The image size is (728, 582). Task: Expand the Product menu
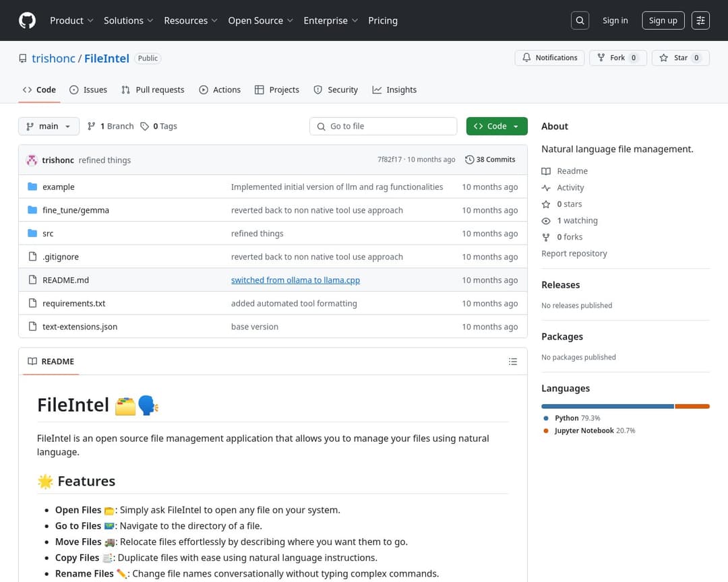click(71, 20)
